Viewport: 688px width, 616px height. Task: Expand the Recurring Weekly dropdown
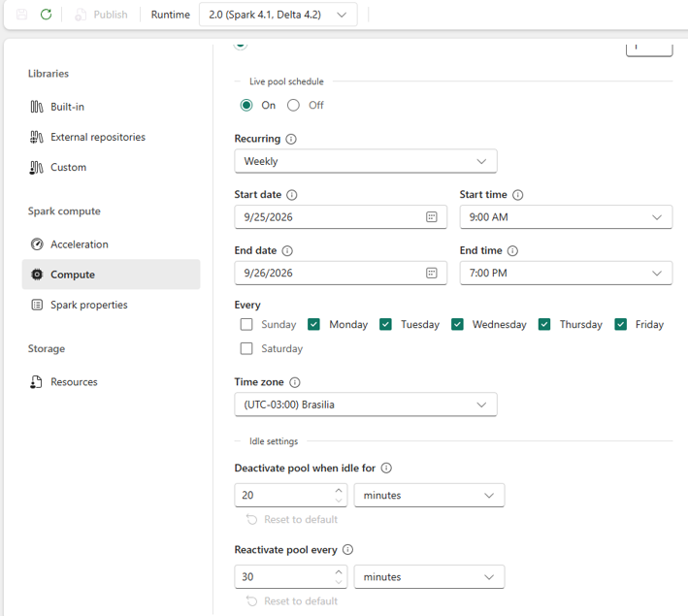(x=366, y=161)
